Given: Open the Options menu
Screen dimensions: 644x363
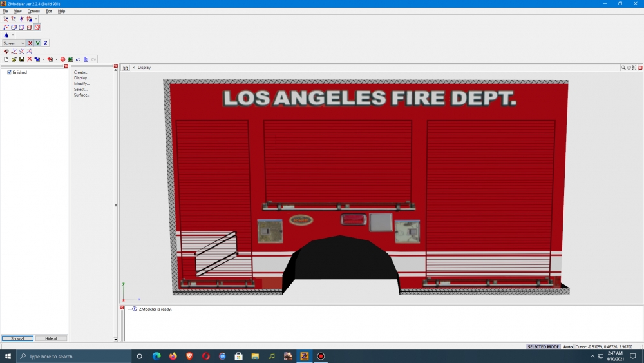Looking at the screenshot, I should pyautogui.click(x=33, y=11).
